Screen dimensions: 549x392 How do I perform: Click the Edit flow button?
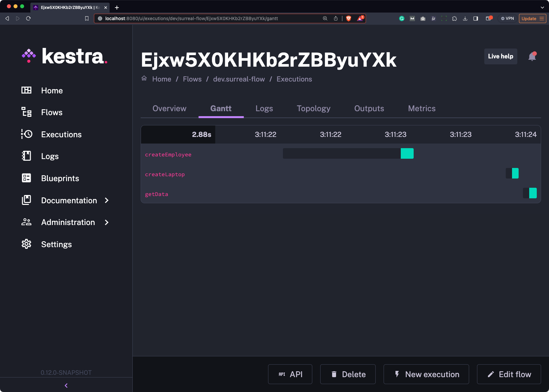tap(509, 374)
